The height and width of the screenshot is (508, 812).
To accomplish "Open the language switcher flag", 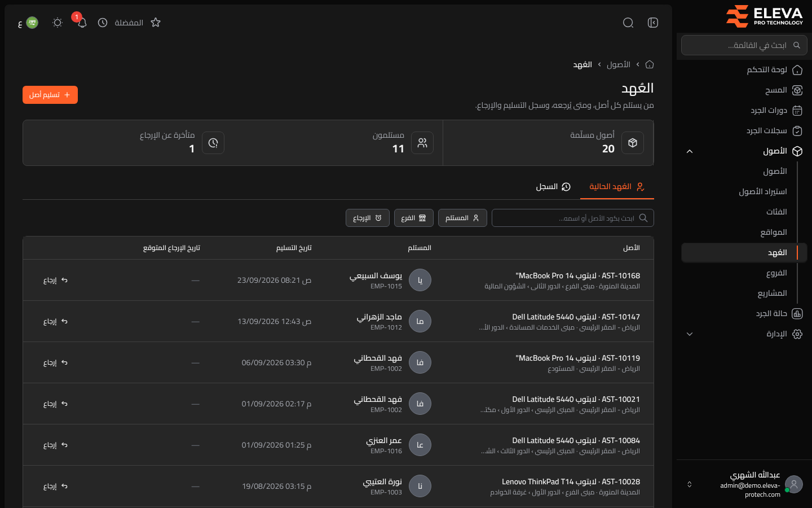I will [x=32, y=23].
